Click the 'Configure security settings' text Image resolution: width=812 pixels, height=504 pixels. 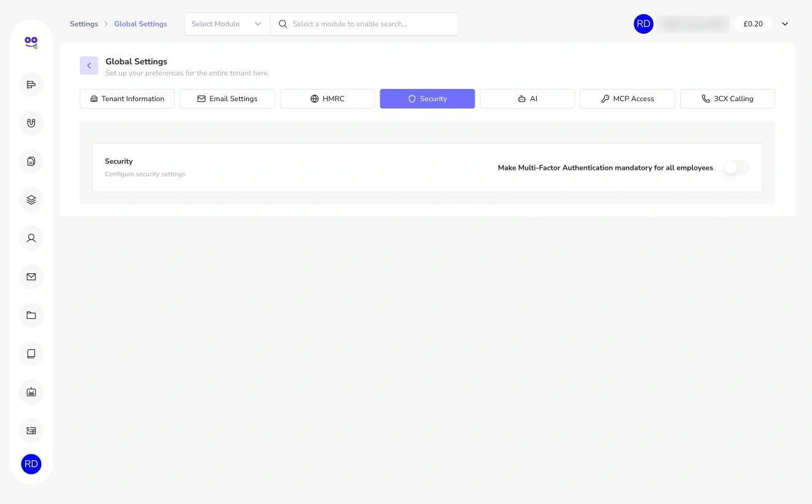pos(145,174)
